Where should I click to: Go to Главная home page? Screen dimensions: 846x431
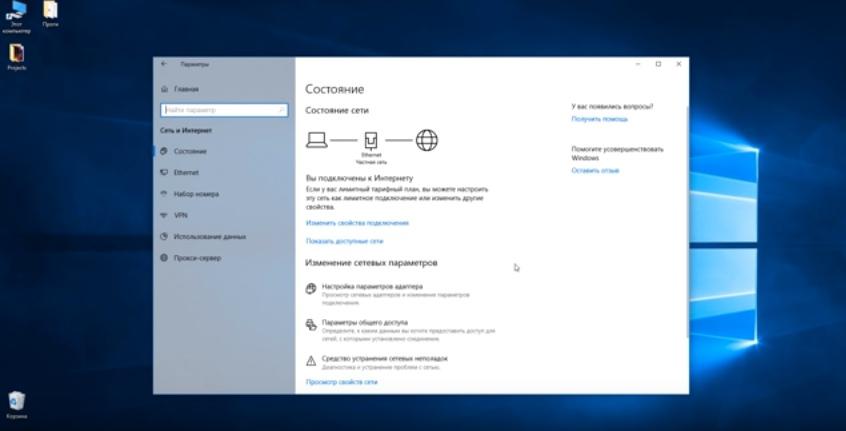pyautogui.click(x=185, y=89)
